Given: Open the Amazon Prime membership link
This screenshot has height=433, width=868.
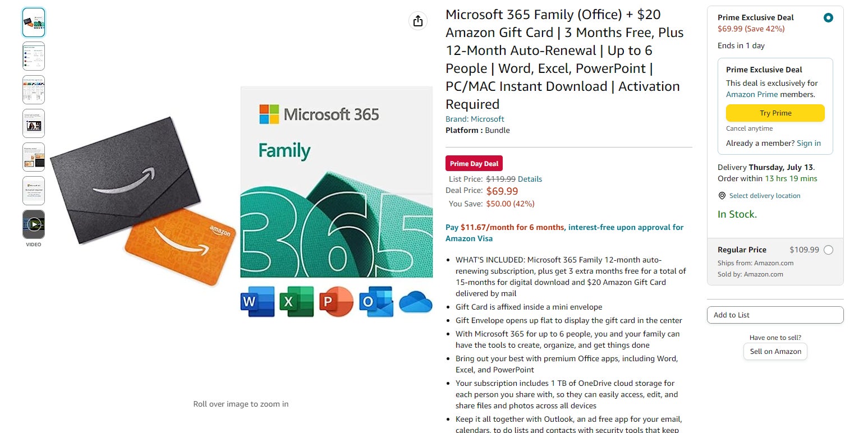Looking at the screenshot, I should 752,94.
